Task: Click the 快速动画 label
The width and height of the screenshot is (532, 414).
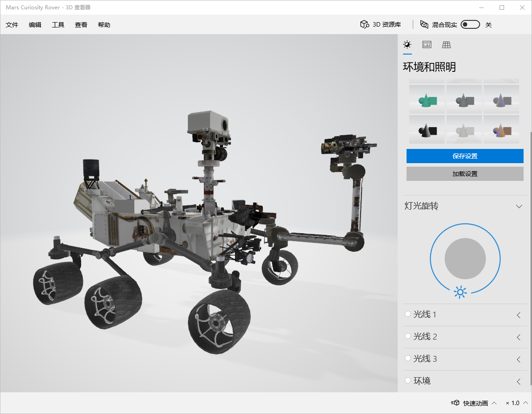Action: pos(476,403)
